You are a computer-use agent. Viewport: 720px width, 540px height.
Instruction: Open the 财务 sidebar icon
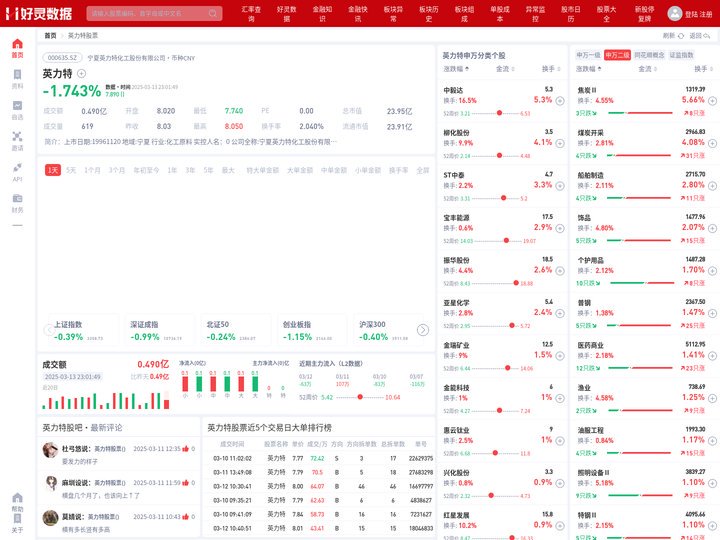17,198
